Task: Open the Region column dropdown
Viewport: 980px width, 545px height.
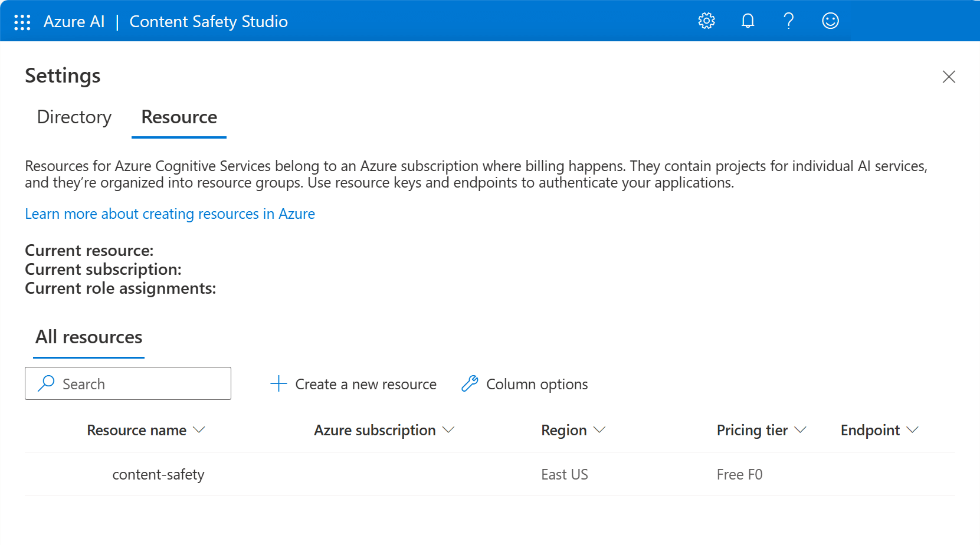Action: click(599, 430)
